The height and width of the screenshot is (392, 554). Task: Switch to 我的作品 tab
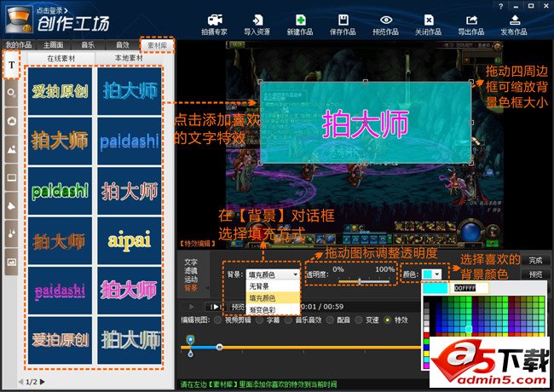pos(19,45)
